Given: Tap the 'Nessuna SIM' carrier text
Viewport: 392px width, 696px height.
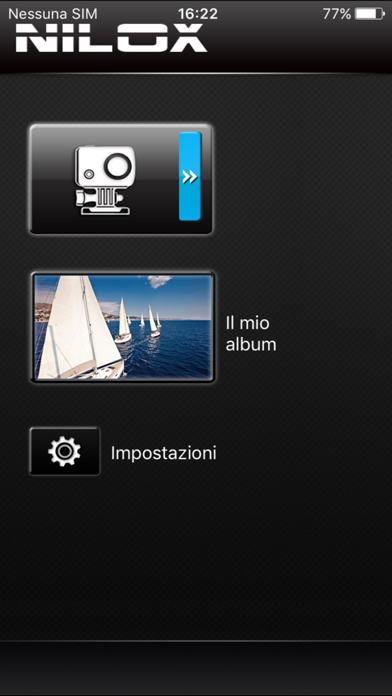Looking at the screenshot, I should click(52, 14).
